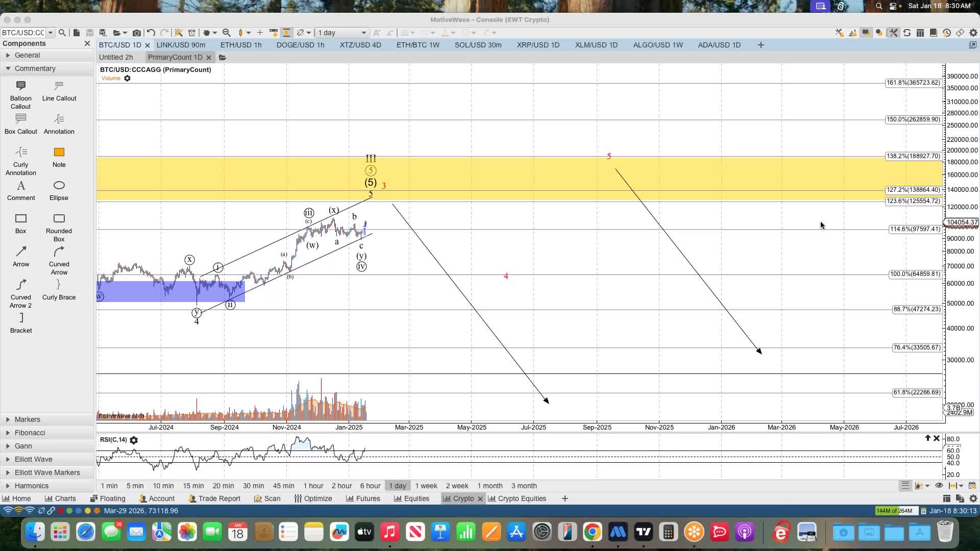Click the undo arrow in toolbar
This screenshot has width=980, height=551.
[x=151, y=33]
